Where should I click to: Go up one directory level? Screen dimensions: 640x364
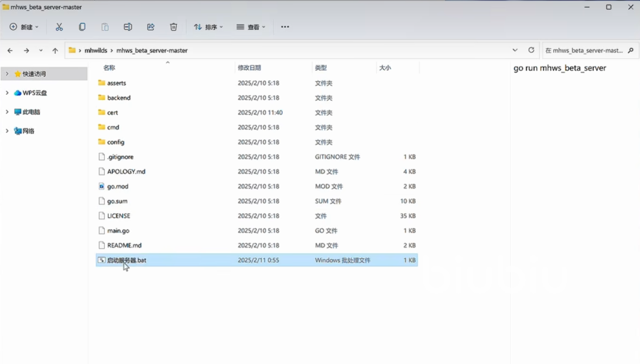pos(55,51)
